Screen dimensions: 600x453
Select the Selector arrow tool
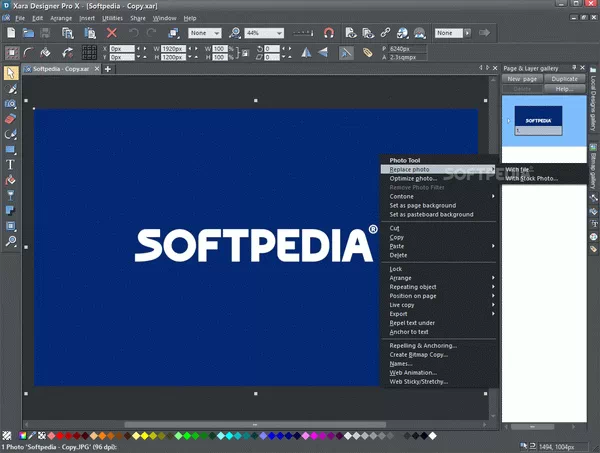click(x=11, y=73)
